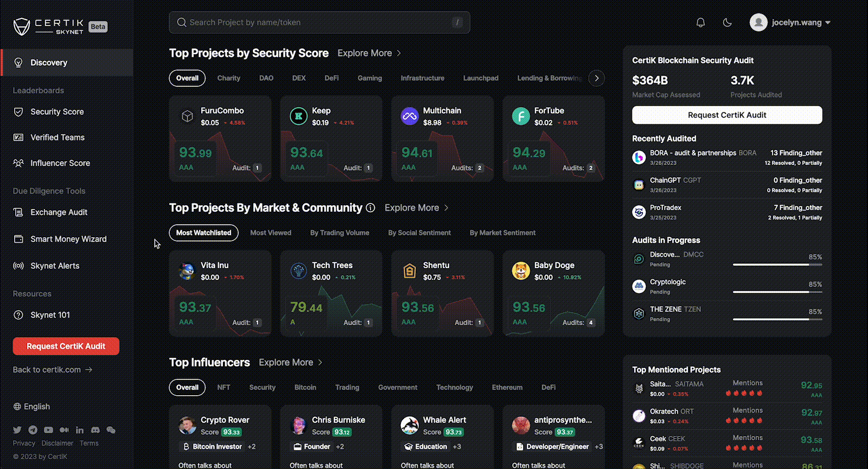Viewport: 868px width, 469px height.
Task: Click the white Request CertiK Audit button
Action: point(727,115)
